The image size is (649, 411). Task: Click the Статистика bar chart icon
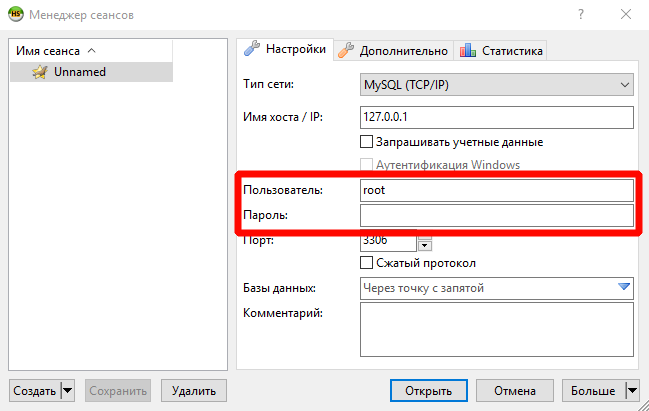(x=467, y=50)
